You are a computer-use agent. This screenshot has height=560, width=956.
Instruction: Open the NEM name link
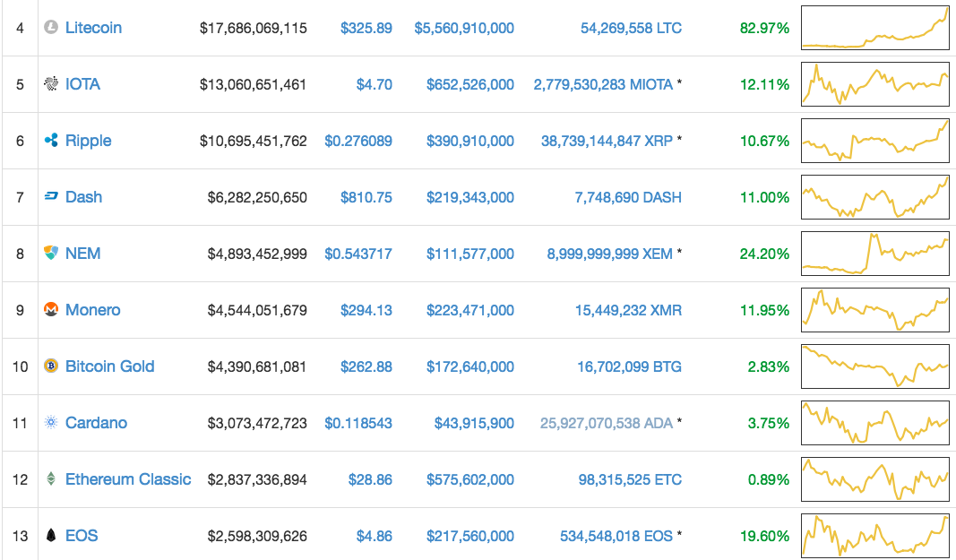coord(83,254)
